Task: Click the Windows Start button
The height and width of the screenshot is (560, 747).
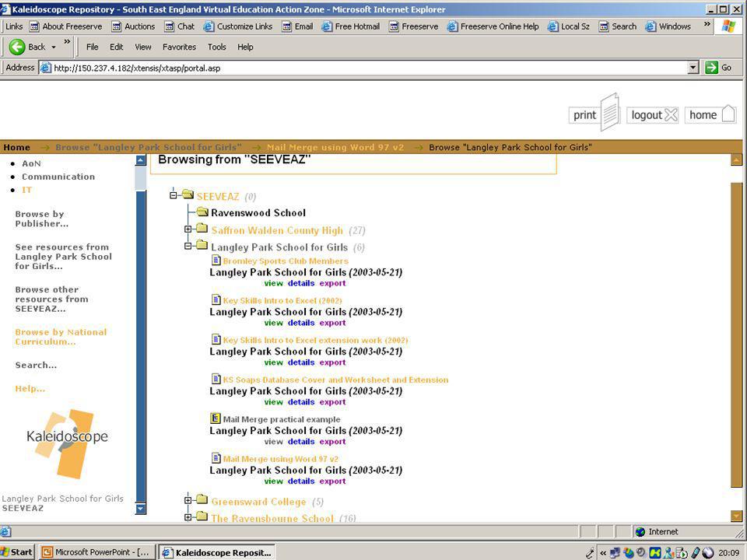Action: point(18,552)
